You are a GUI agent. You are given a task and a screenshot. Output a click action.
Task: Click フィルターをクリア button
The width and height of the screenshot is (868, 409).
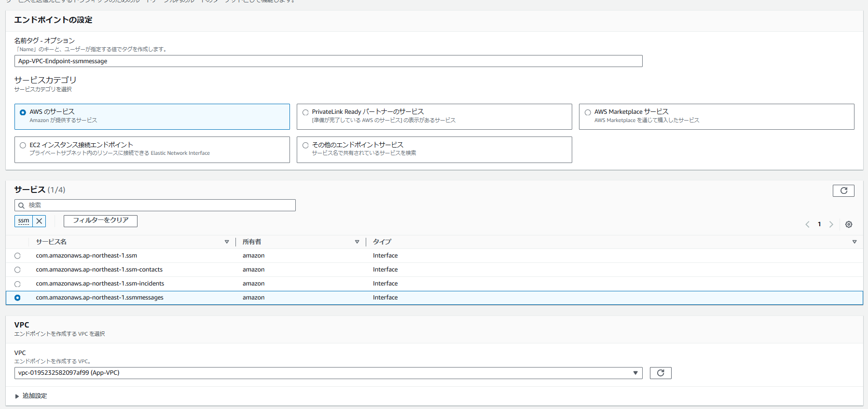[x=100, y=221]
